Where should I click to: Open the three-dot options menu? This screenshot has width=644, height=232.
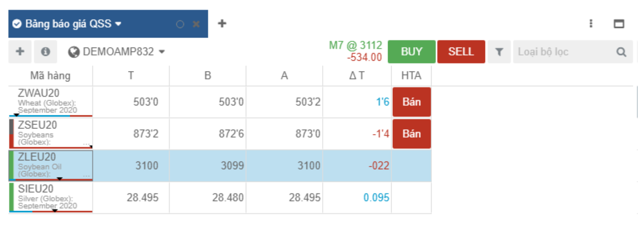591,24
